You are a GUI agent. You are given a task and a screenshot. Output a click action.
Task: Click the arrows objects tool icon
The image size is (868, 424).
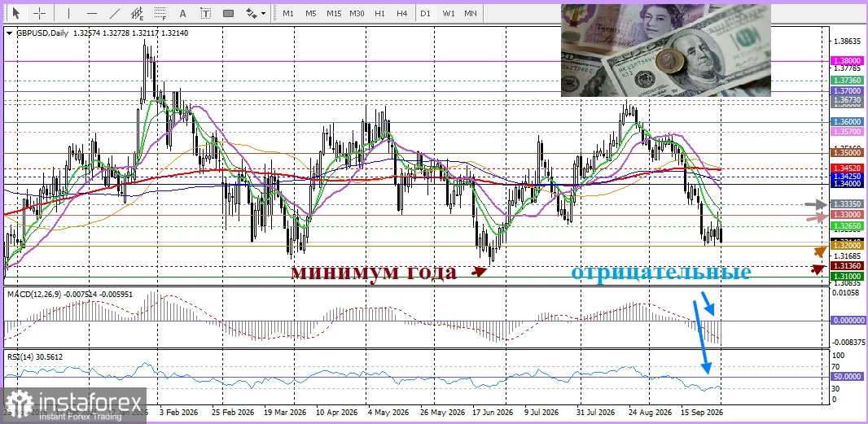[x=252, y=13]
